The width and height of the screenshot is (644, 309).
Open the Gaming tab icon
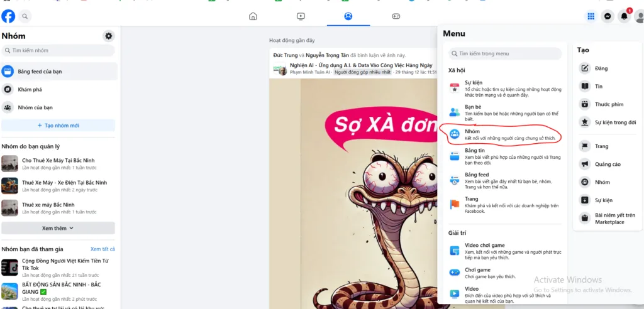(396, 16)
